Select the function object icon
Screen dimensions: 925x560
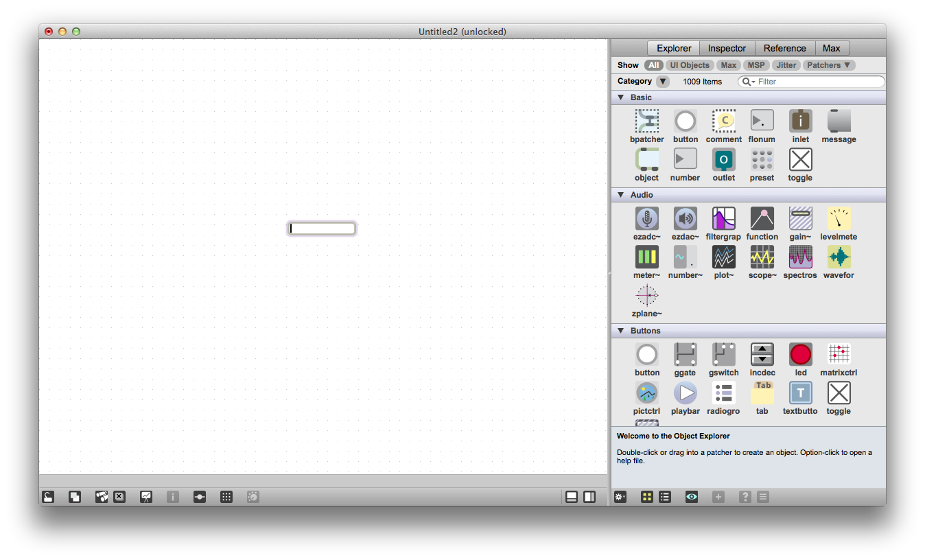762,219
